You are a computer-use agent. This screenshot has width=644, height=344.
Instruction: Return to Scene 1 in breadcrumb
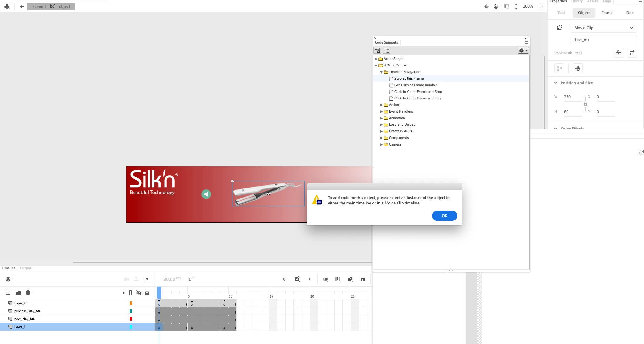click(x=39, y=6)
